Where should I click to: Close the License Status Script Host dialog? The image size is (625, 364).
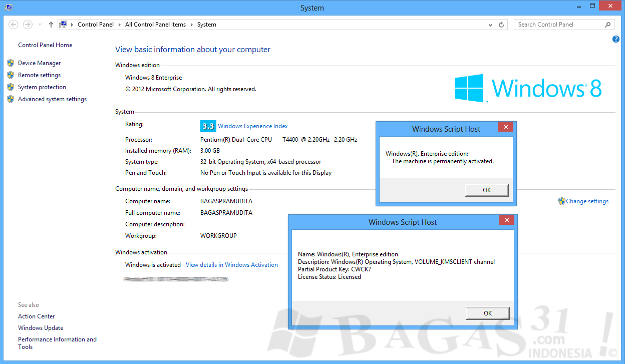pos(506,220)
